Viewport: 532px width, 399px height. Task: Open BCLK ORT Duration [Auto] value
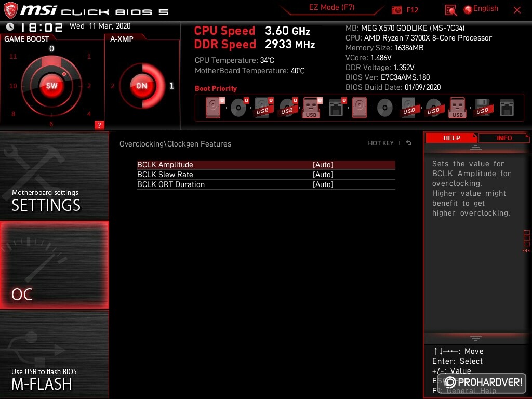[323, 184]
